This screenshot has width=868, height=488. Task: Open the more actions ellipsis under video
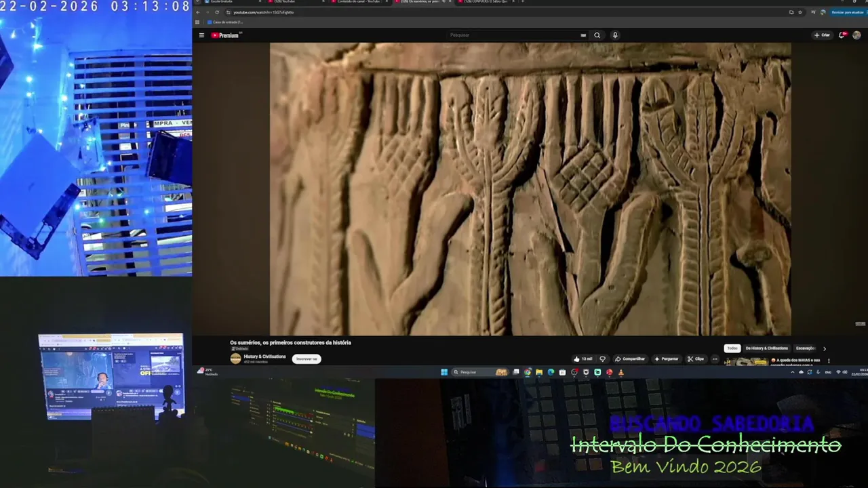coord(715,359)
